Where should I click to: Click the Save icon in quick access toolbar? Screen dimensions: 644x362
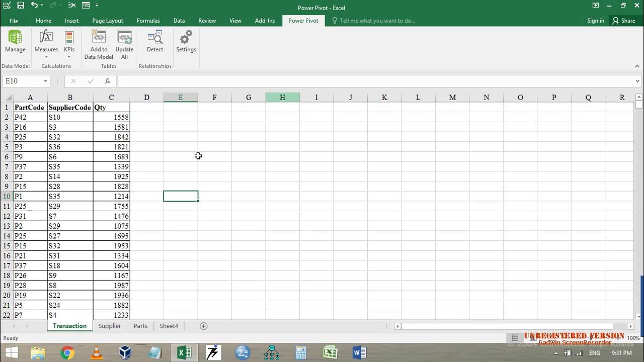(21, 6)
